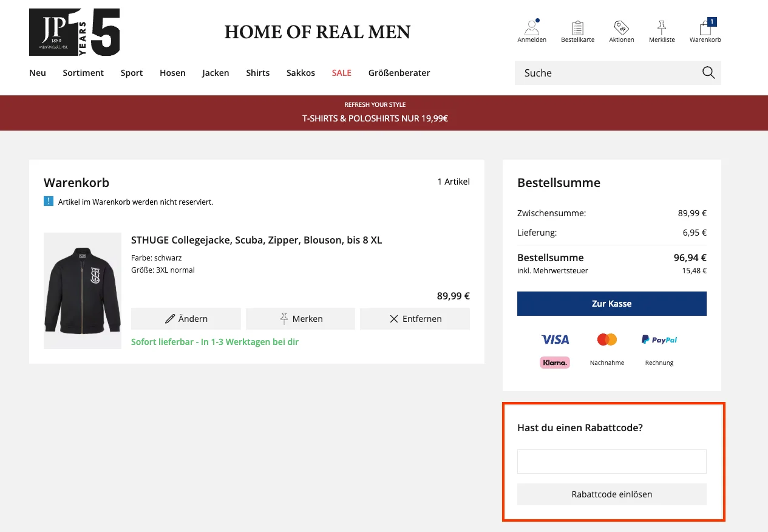The image size is (768, 532).
Task: Focus the Rabattcode input field
Action: coord(611,462)
